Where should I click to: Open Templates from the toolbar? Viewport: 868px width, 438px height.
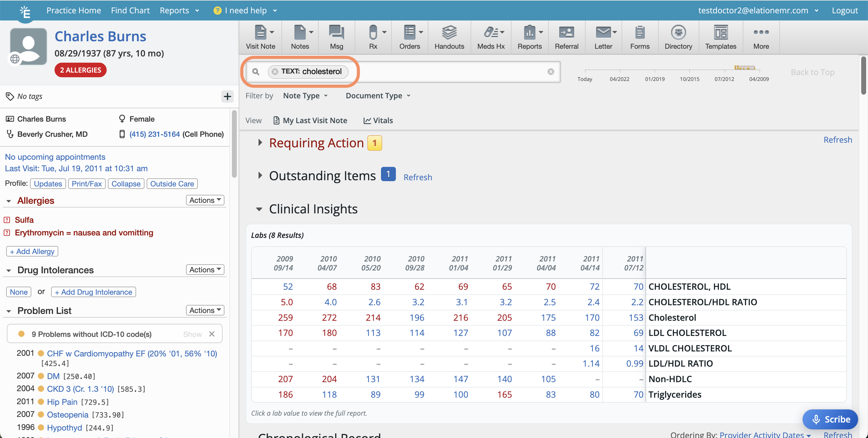pyautogui.click(x=720, y=37)
